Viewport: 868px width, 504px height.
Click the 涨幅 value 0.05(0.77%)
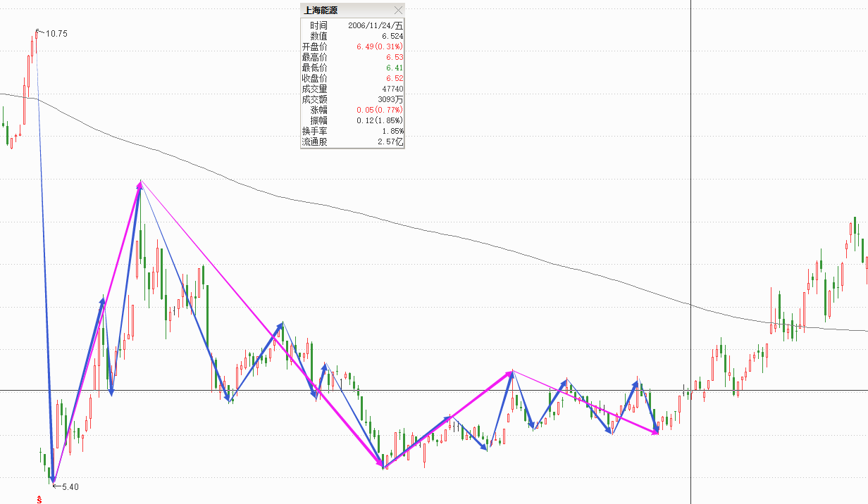380,110
